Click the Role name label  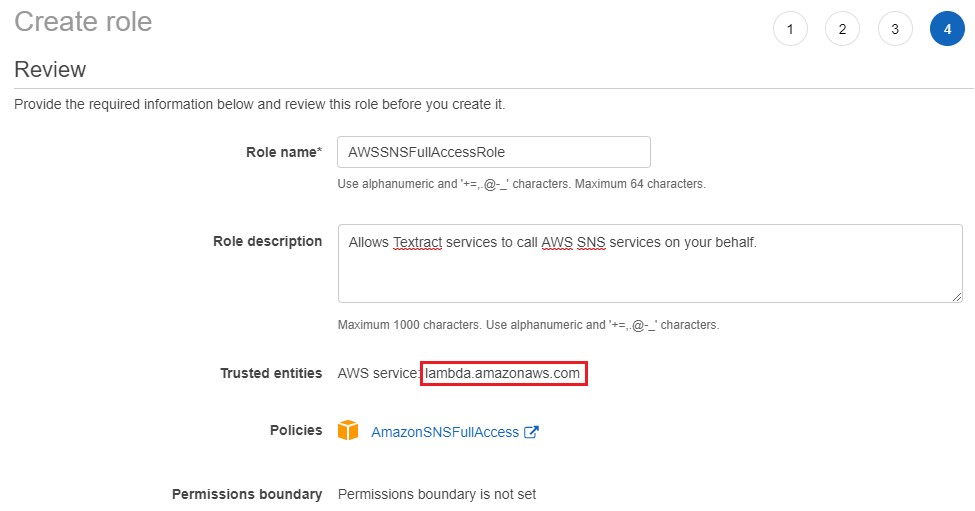[x=283, y=152]
